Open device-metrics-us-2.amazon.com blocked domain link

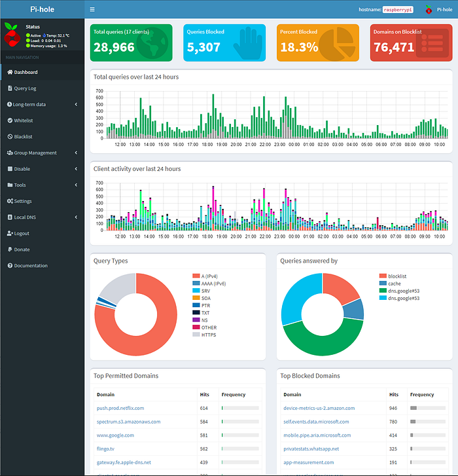(319, 408)
